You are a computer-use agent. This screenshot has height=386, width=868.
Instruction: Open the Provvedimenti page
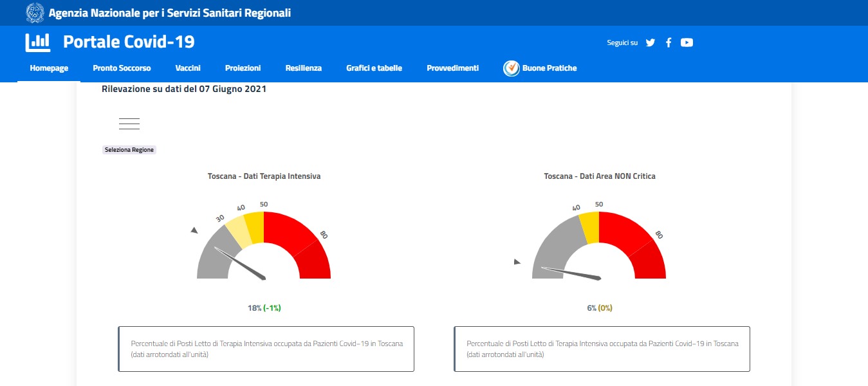click(x=453, y=68)
